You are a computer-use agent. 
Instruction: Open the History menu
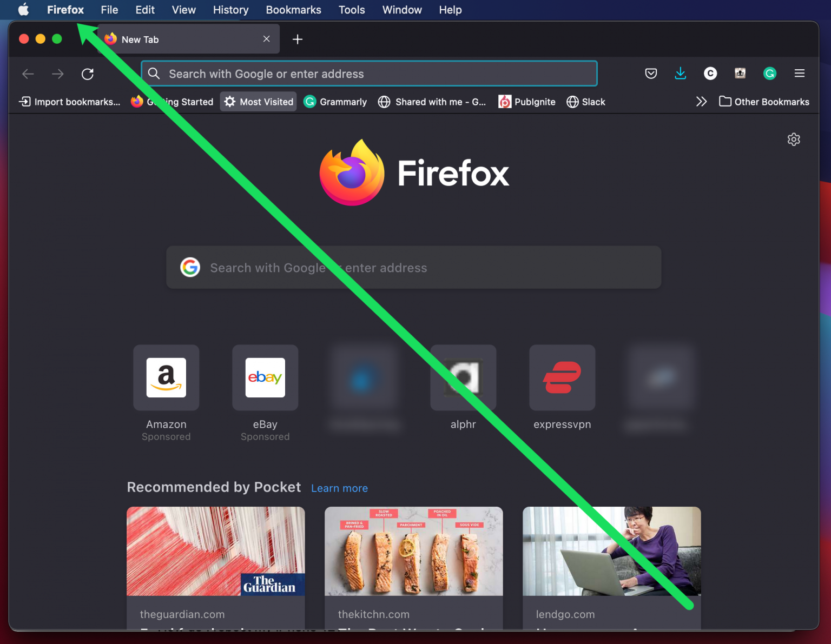point(230,10)
